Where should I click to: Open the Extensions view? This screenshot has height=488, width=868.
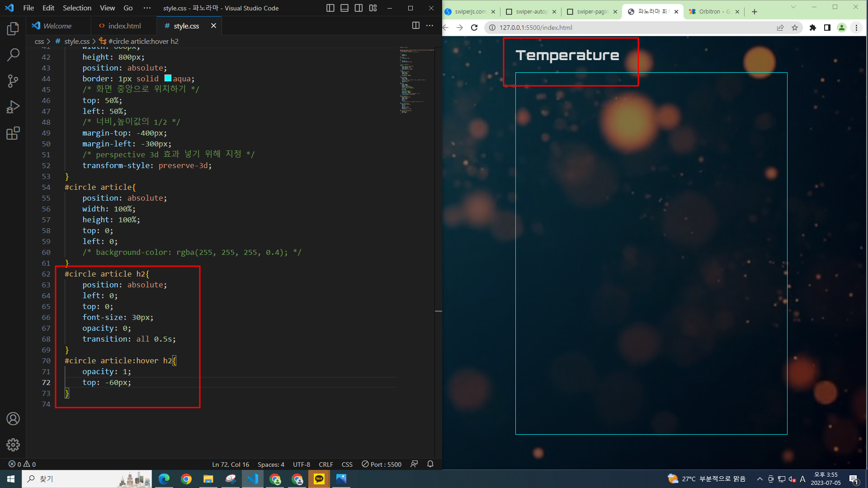13,133
